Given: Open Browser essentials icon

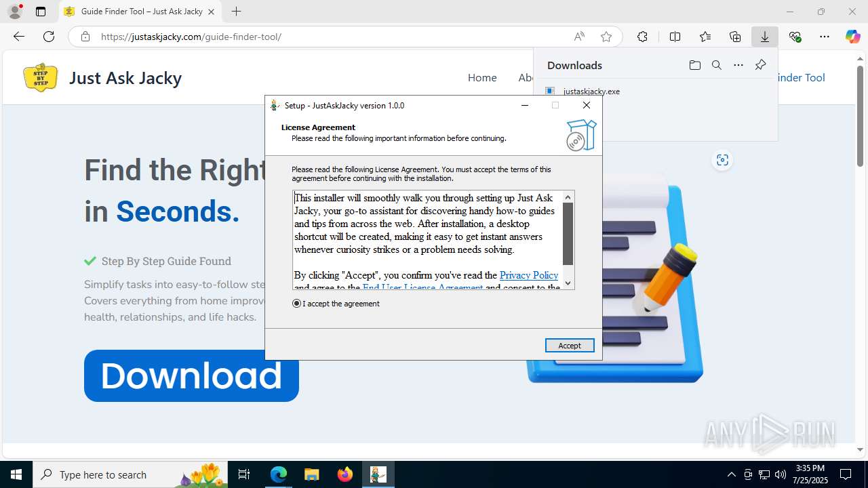Looking at the screenshot, I should tap(795, 37).
